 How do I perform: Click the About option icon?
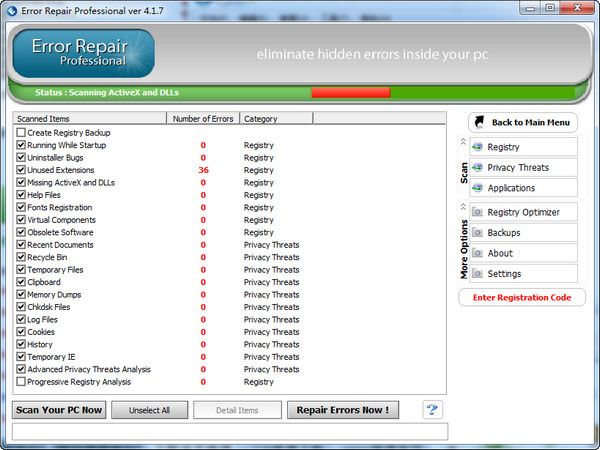point(477,253)
